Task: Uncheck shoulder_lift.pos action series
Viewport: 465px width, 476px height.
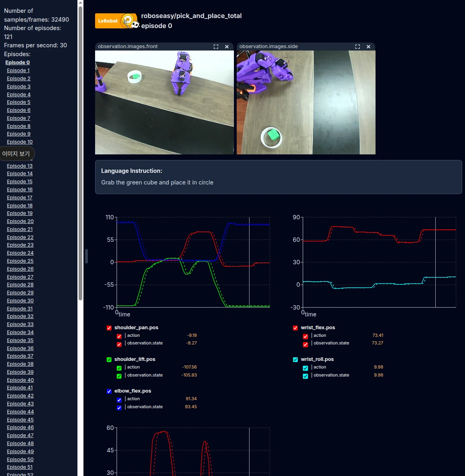Action: click(119, 368)
